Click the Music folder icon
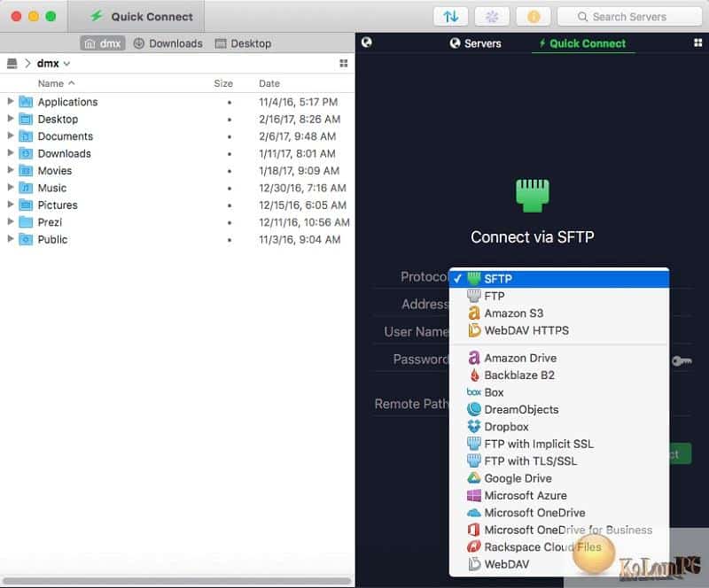The height and width of the screenshot is (588, 709). click(x=26, y=188)
